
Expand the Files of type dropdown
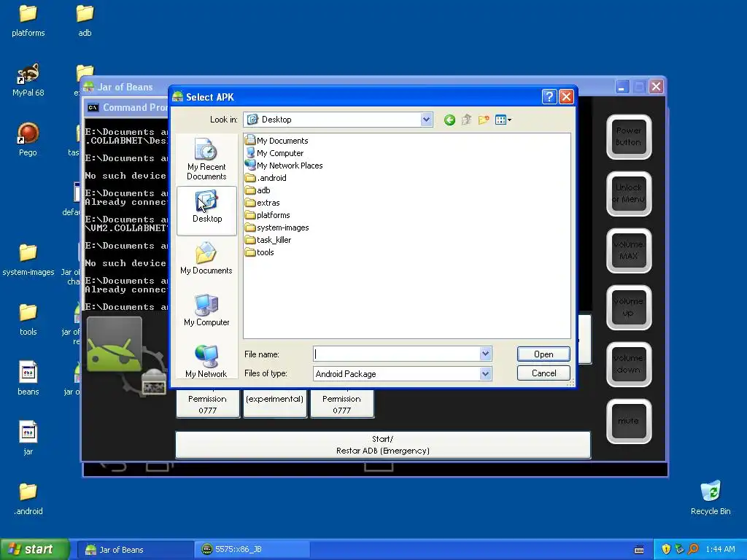coord(485,374)
